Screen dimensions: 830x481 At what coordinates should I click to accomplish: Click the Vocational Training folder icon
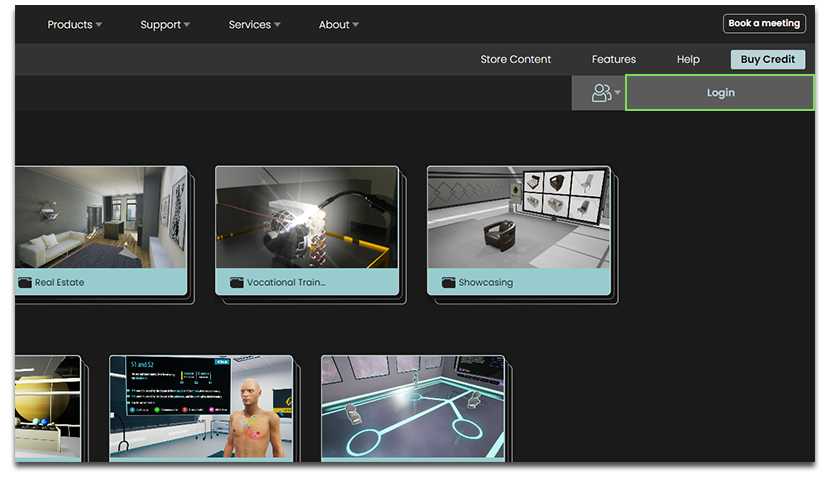(237, 283)
